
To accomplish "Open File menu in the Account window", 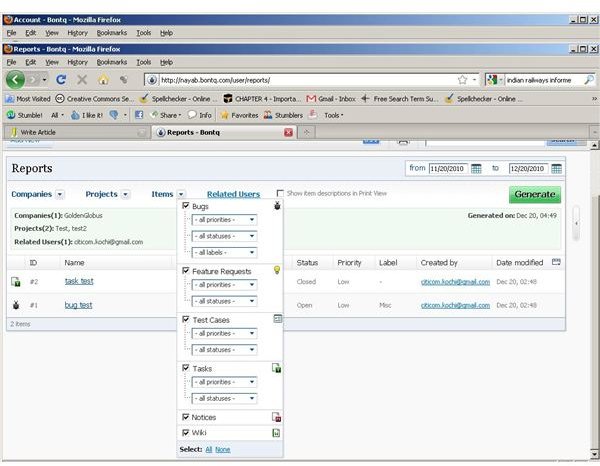I will 11,33.
